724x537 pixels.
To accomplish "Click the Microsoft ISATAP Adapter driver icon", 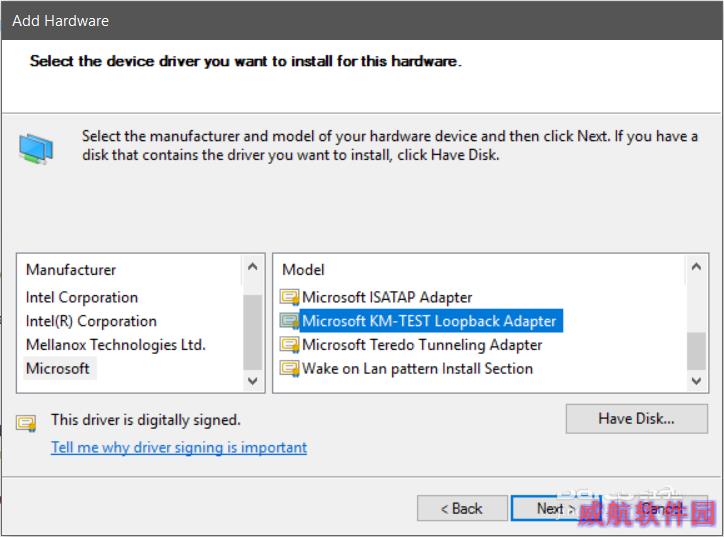I will [x=290, y=297].
